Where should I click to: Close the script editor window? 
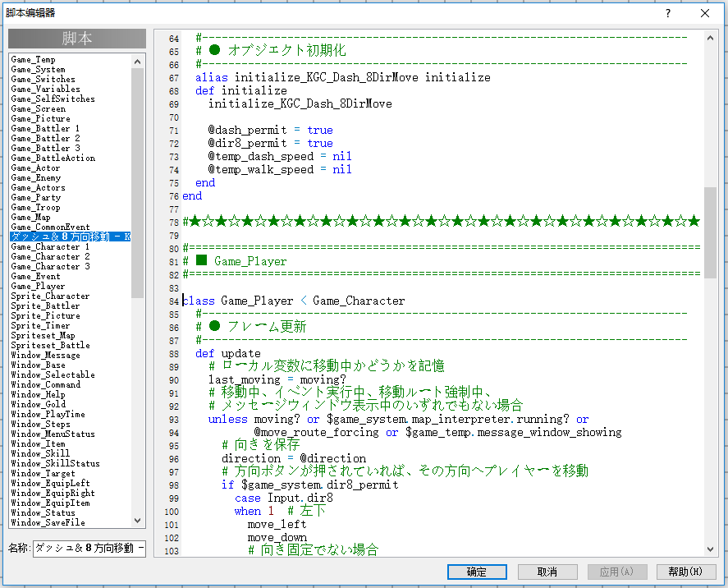click(x=705, y=13)
